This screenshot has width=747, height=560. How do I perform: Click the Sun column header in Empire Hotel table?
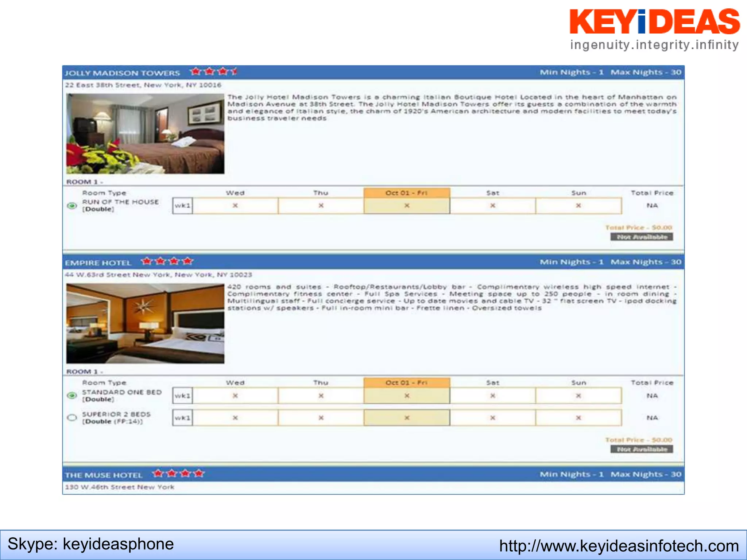coord(578,383)
